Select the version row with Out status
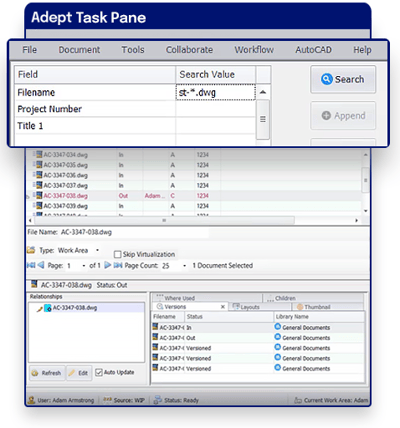Screen dimensions: 400x428 click(x=258, y=338)
